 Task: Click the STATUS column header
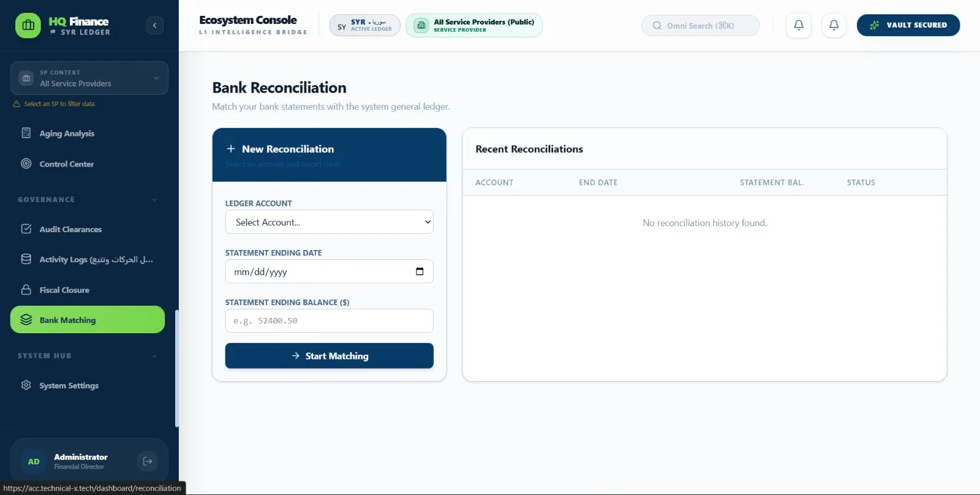click(861, 183)
